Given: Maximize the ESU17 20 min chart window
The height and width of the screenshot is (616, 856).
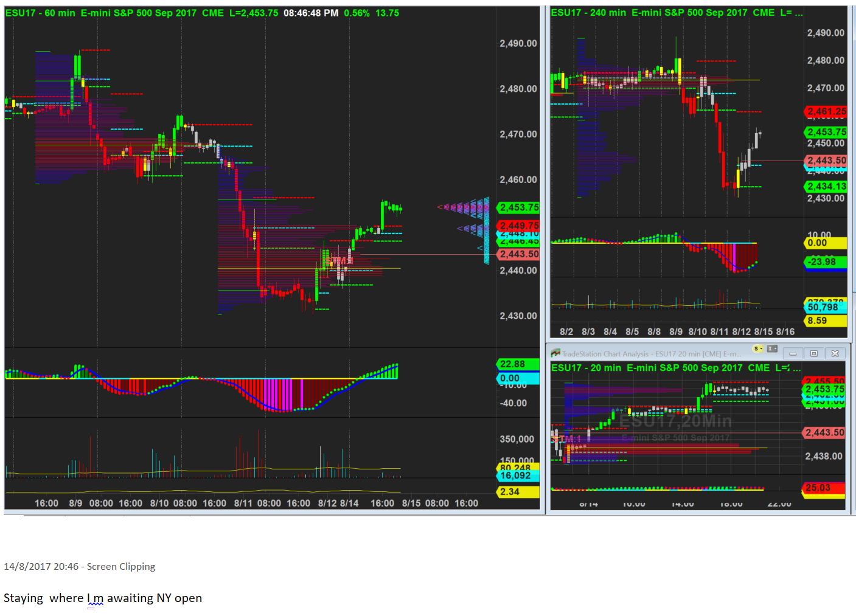Looking at the screenshot, I should click(x=814, y=353).
